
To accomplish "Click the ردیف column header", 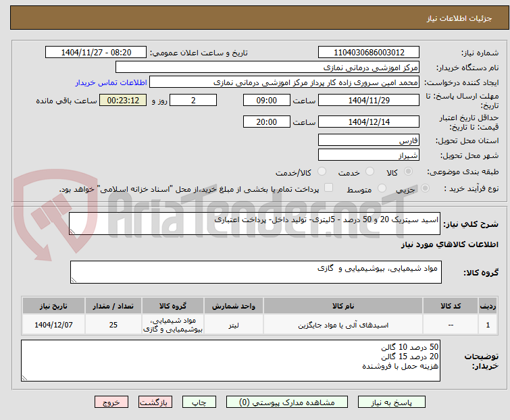I will click(488, 306).
